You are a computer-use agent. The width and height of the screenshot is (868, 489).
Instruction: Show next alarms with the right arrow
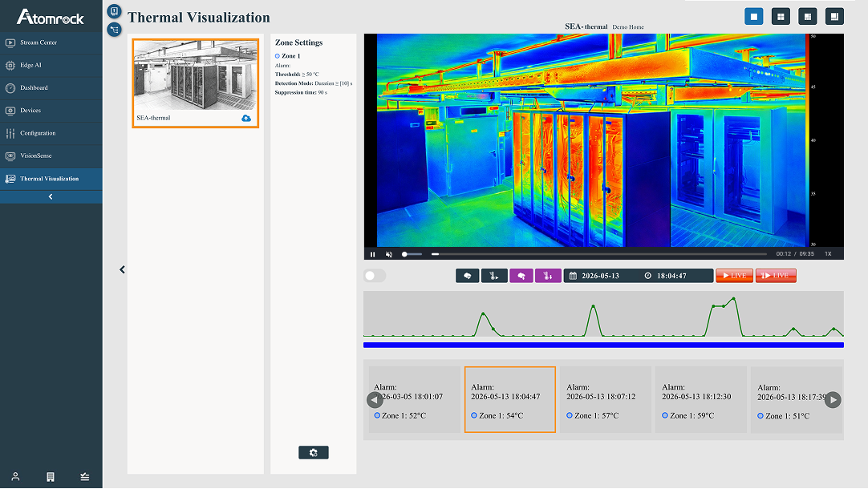tap(833, 399)
